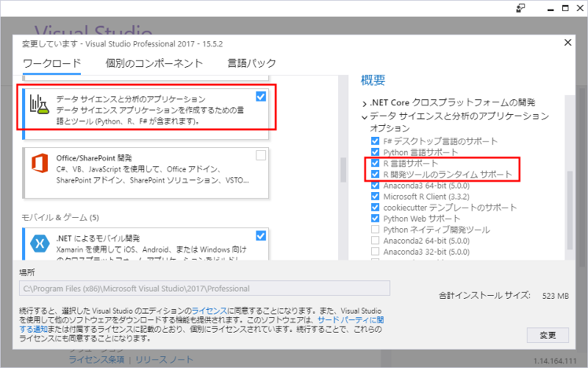Click the install location path field
This screenshot has width=588, height=368.
(204, 289)
